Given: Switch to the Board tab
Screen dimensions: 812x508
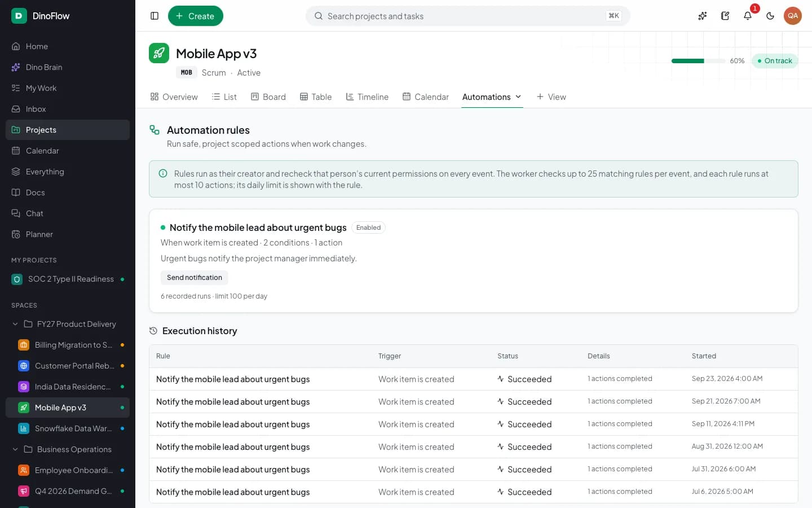Looking at the screenshot, I should pyautogui.click(x=268, y=97).
